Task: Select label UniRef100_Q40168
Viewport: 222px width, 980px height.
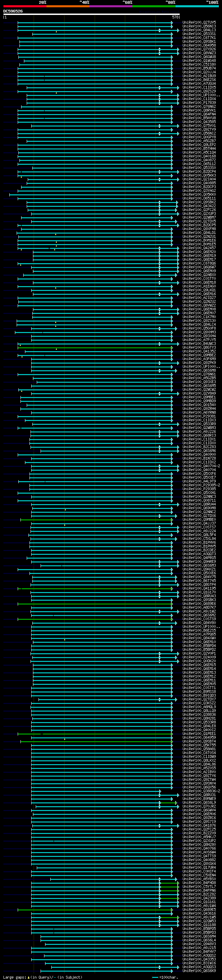Action: 199,156
